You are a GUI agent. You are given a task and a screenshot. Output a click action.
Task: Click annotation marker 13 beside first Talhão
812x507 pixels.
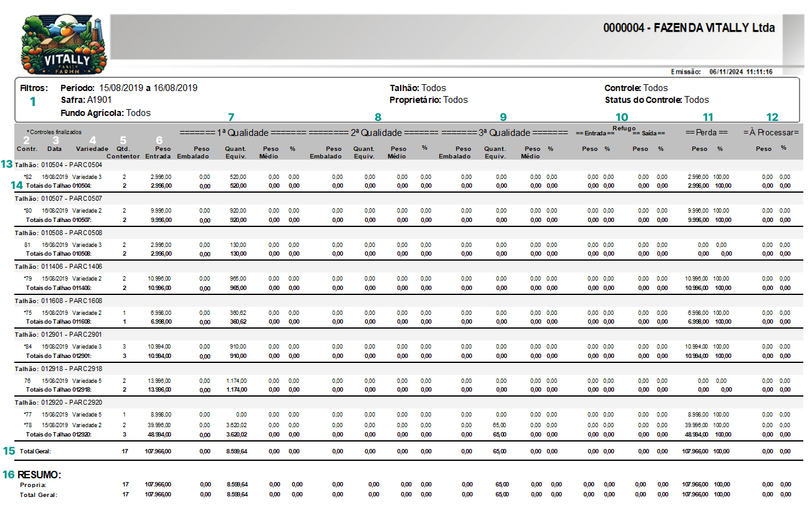pyautogui.click(x=7, y=164)
